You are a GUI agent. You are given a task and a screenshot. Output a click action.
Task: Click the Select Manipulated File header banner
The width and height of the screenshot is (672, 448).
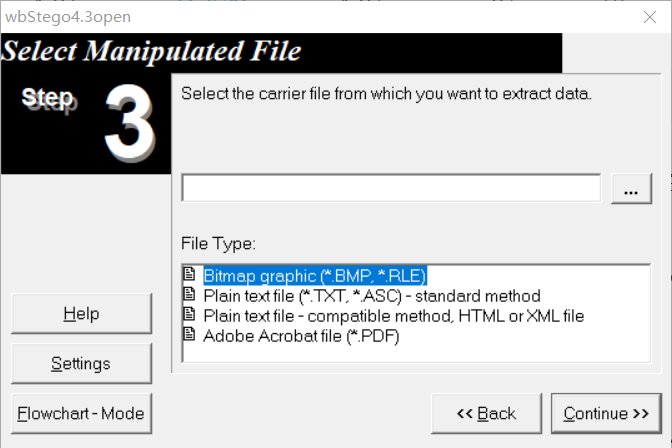click(281, 53)
